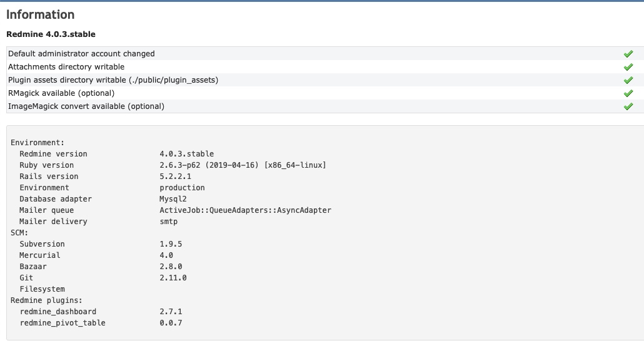Click the smtp value
The width and height of the screenshot is (644, 343).
(168, 222)
